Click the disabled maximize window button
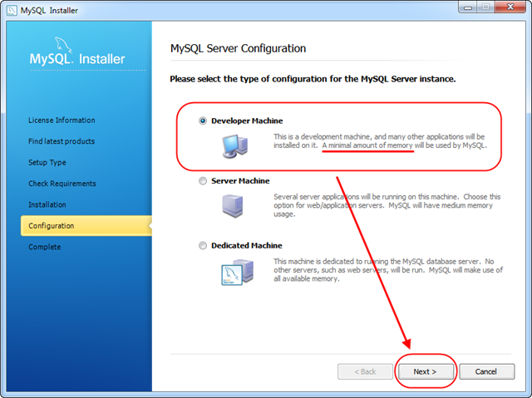The height and width of the screenshot is (398, 532). [485, 7]
